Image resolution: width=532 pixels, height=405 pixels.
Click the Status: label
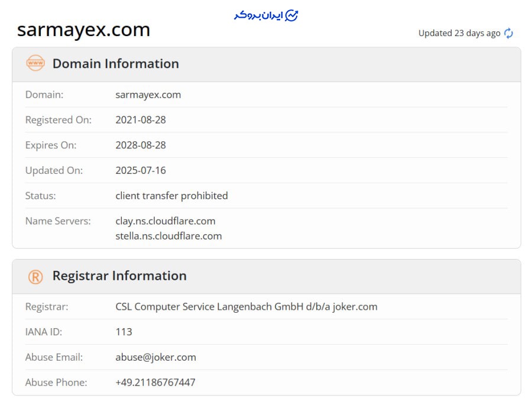click(40, 196)
